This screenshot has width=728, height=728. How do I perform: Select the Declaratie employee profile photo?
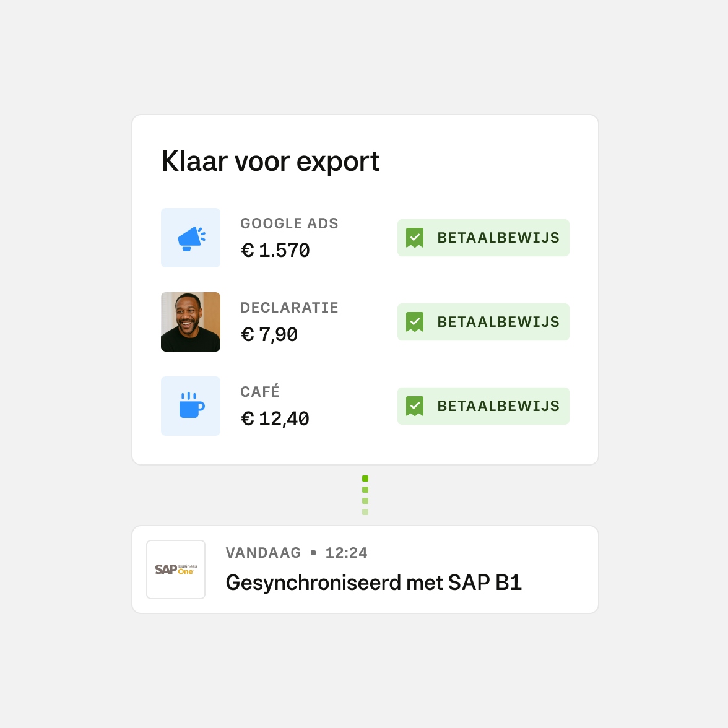[191, 322]
